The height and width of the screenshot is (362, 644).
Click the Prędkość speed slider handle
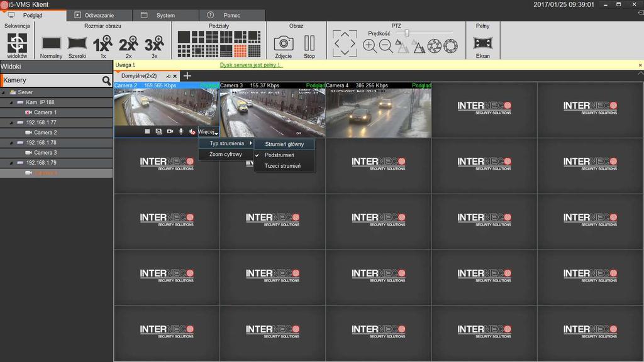pyautogui.click(x=407, y=33)
